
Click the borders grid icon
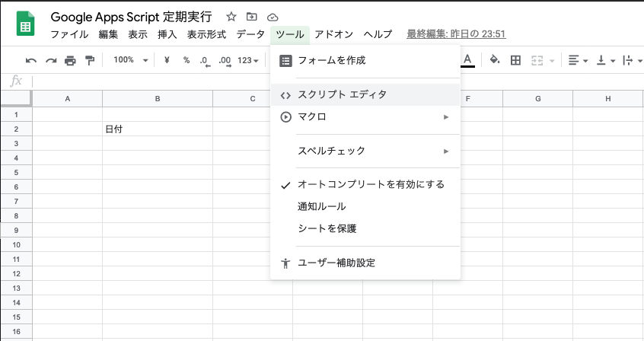pyautogui.click(x=515, y=60)
